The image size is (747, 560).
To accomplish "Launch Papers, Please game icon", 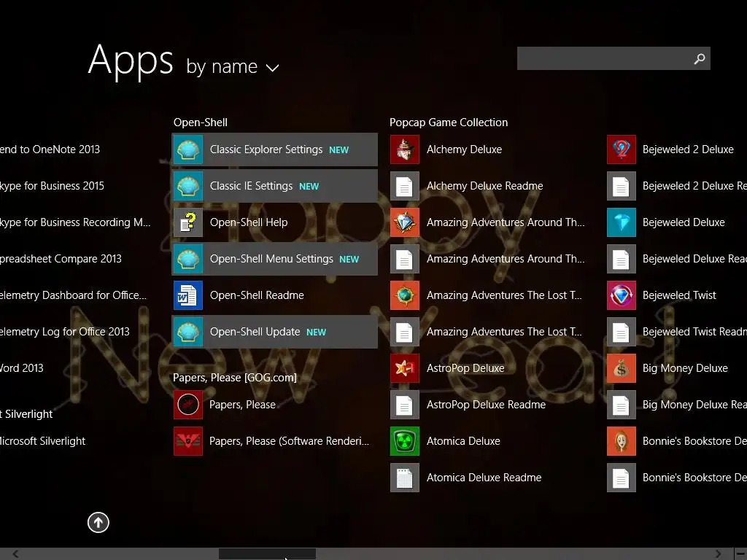I will pos(188,405).
